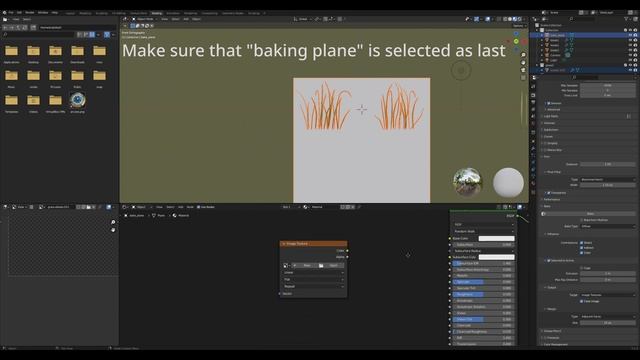
Task: Click the select box tool icon in viewport header
Action: tap(132, 25)
